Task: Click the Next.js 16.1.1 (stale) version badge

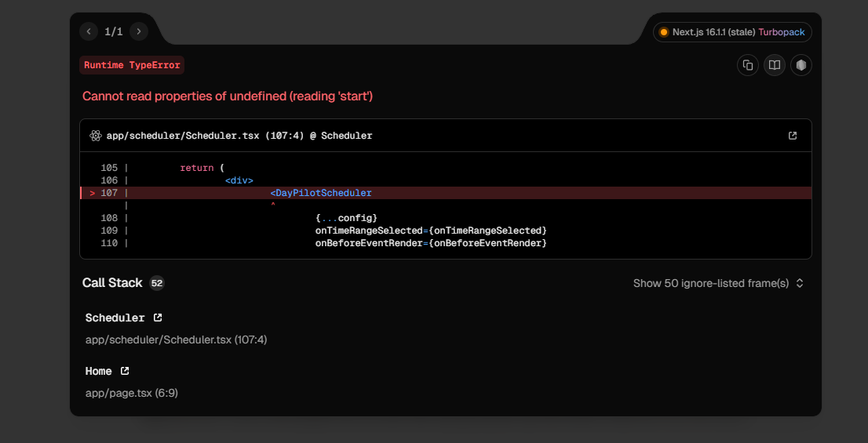Action: pos(713,32)
